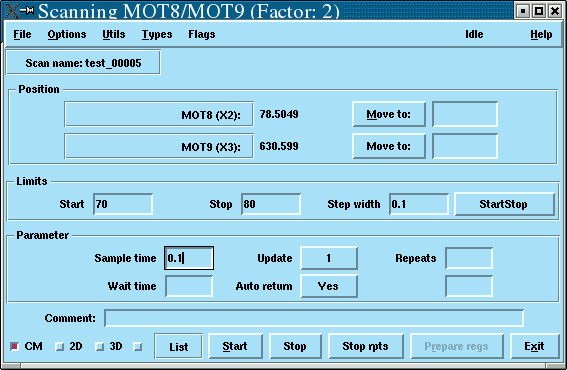Viewport: 567px width, 370px height.
Task: Open the Options menu
Action: point(67,34)
